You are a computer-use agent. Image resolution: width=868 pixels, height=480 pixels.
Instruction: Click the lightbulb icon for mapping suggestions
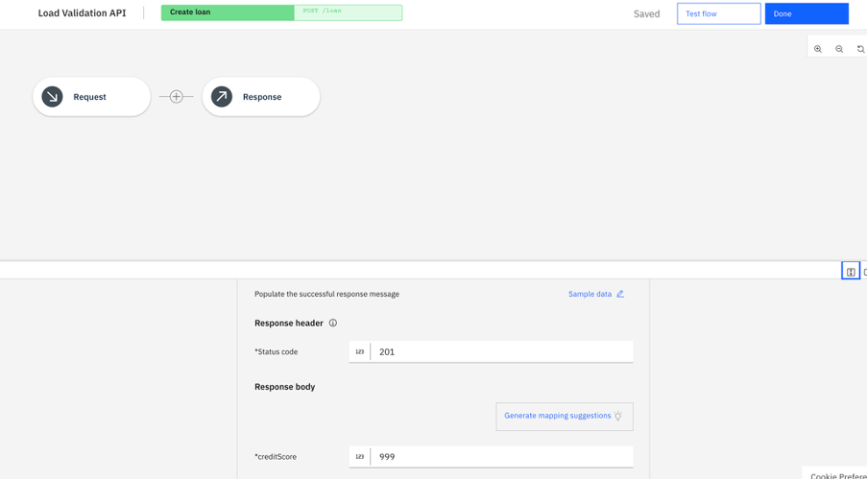pos(618,416)
